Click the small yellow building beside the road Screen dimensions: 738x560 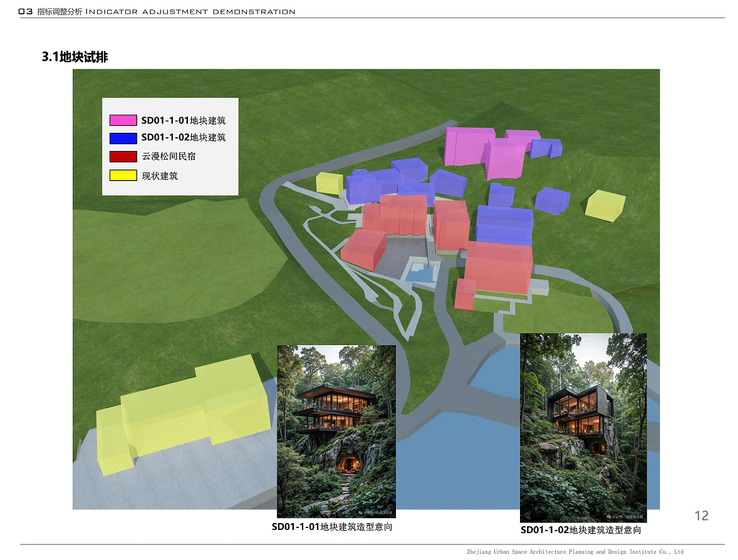point(329,183)
